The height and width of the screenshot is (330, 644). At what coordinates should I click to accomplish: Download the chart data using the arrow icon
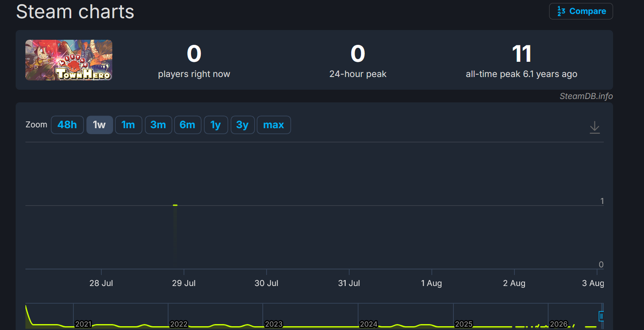(595, 127)
